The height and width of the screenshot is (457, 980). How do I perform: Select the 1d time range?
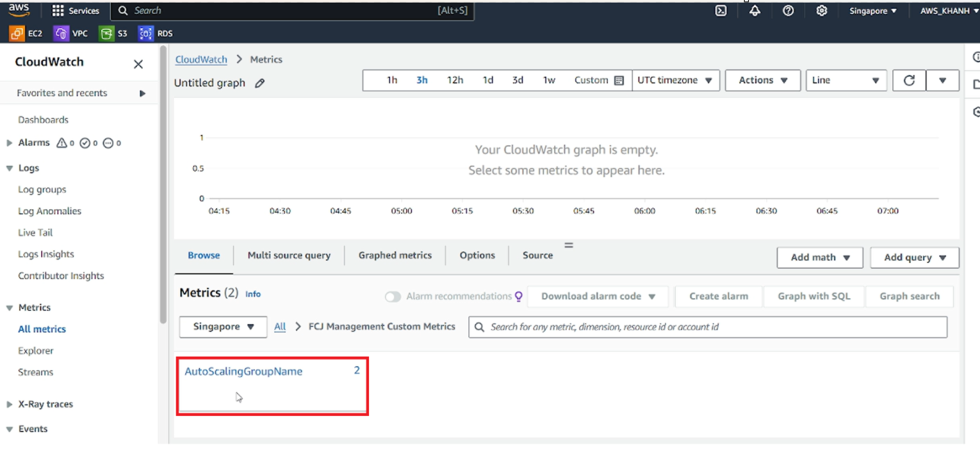tap(488, 81)
